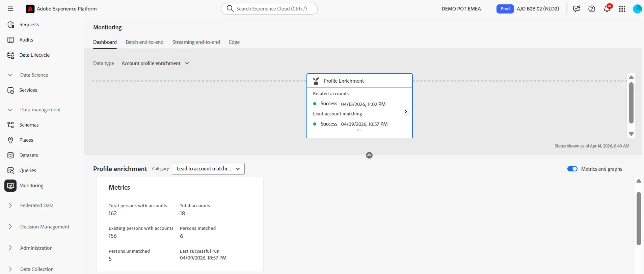Screen dimensions: 644x274
Task: Click the arrow in Profile Enrichment card
Action: point(406,112)
